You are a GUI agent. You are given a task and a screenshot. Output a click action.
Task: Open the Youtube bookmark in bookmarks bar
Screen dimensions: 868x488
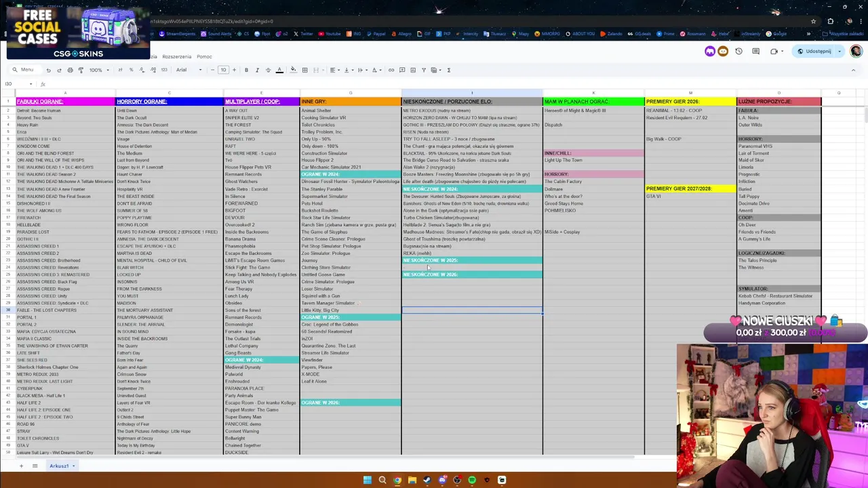tap(329, 34)
